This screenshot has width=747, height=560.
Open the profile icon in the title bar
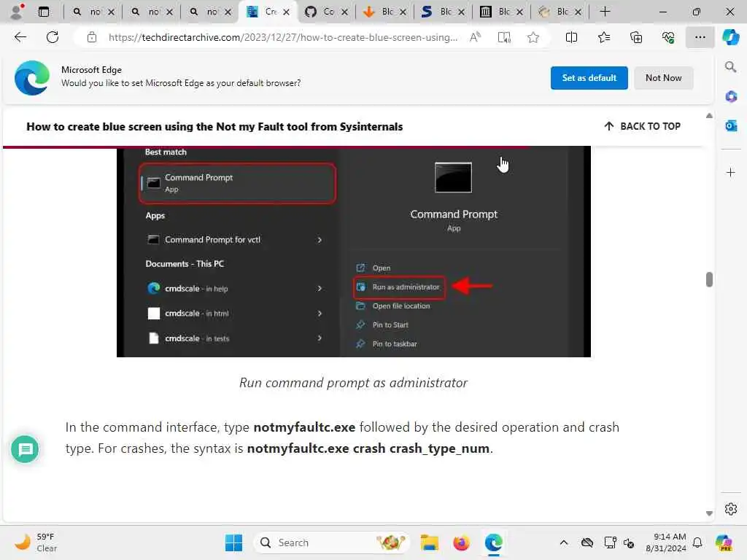pyautogui.click(x=18, y=12)
